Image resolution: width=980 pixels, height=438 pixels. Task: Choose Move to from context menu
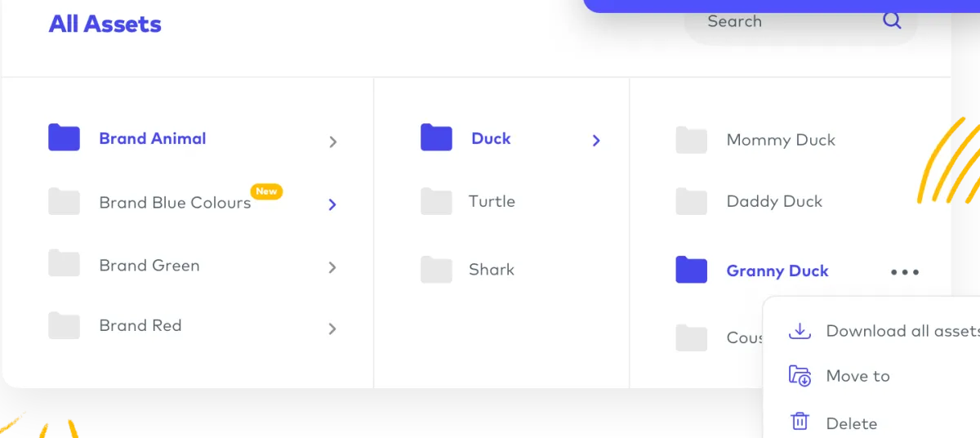pyautogui.click(x=857, y=376)
